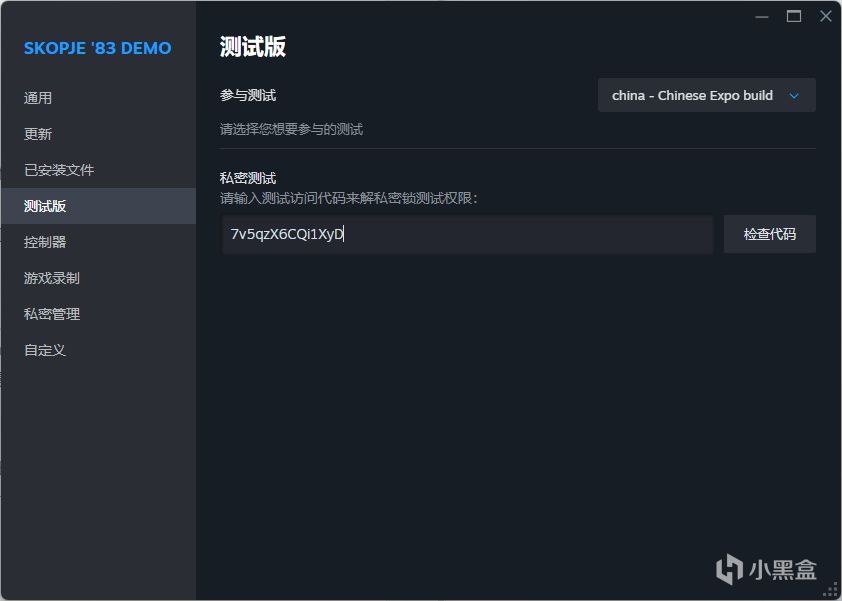Minimize the properties window
Screen dimensions: 842x601
coord(761,17)
